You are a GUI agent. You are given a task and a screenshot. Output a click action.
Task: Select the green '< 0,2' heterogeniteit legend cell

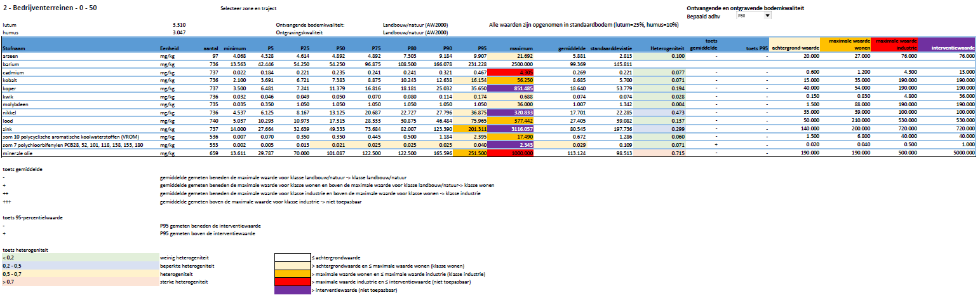(x=79, y=256)
